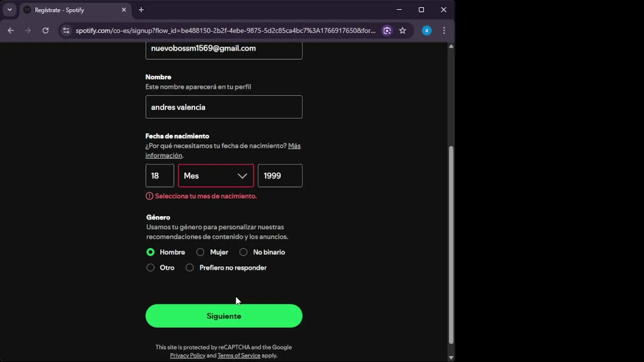644x362 pixels.
Task: Click the Nombre field containing andres valencia
Action: [x=224, y=107]
